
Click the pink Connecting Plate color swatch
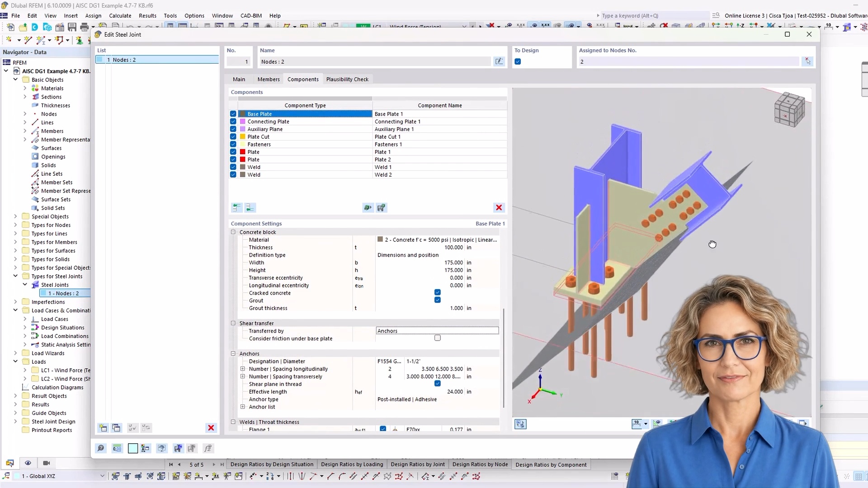click(243, 122)
